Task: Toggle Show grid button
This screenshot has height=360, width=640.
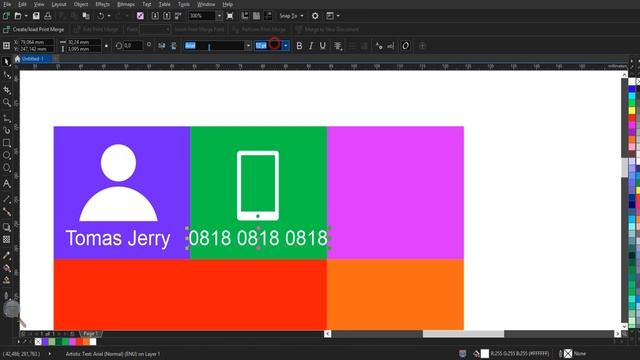Action: click(x=256, y=16)
